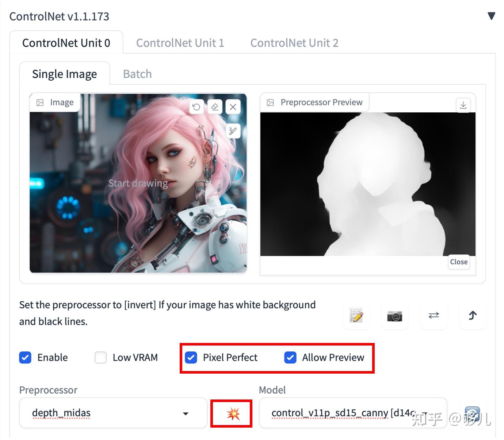Switch to the ControlNet Unit 1 tab
This screenshot has width=504, height=440.
pos(180,43)
